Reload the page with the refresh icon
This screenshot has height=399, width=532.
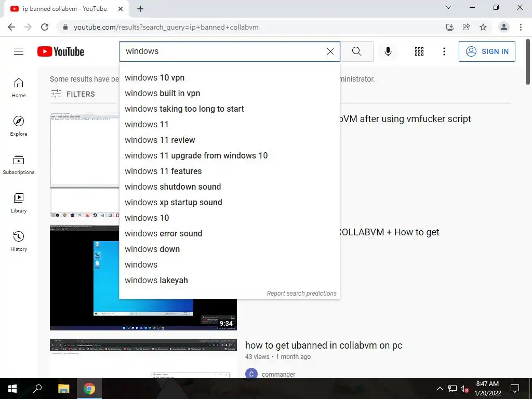point(45,27)
